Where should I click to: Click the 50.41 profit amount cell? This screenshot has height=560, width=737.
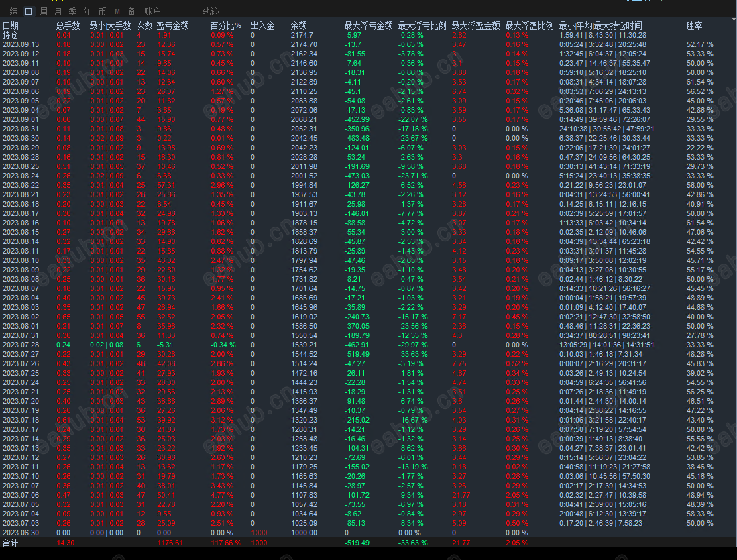coord(166,495)
